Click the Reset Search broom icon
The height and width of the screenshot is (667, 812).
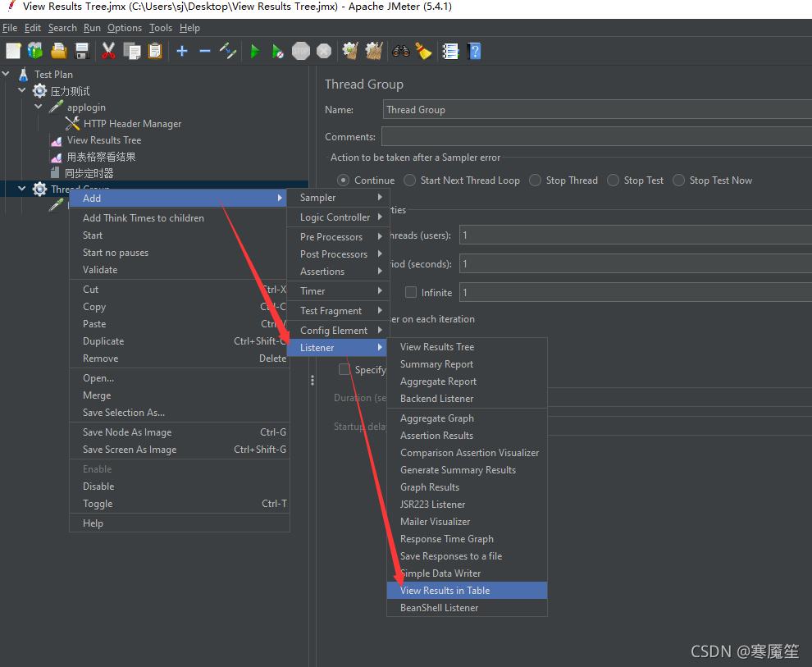(x=423, y=51)
